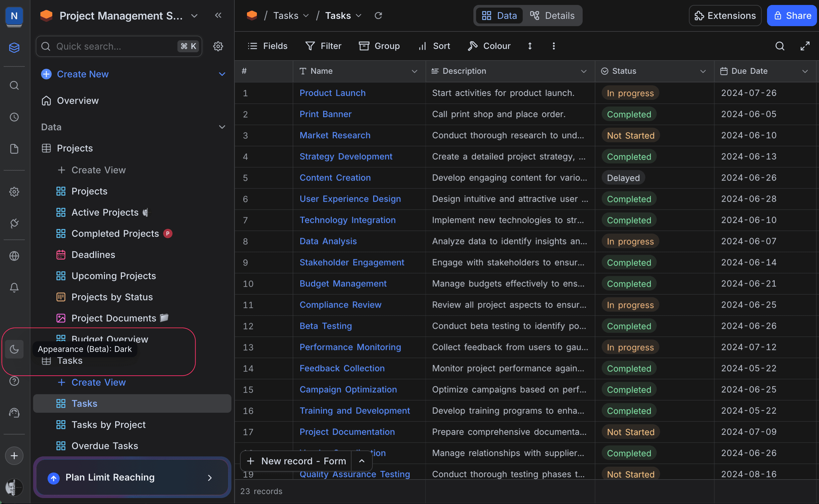The height and width of the screenshot is (504, 819).
Task: Open the three-dot more options menu
Action: click(554, 46)
